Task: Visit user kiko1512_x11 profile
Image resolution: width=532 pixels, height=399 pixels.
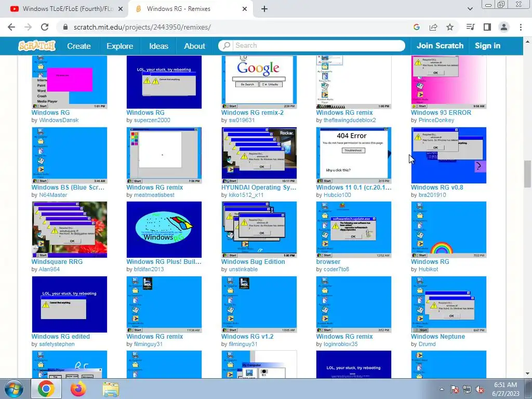Action: point(246,195)
